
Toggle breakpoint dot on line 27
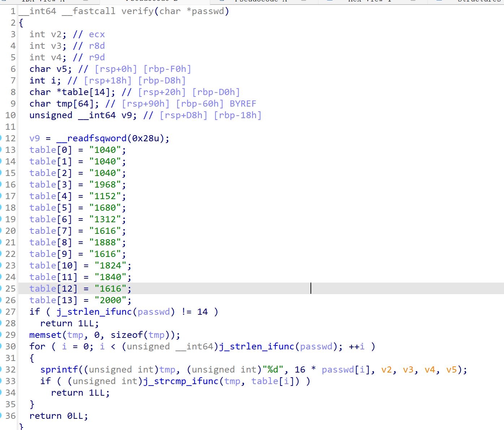click(x=1, y=312)
